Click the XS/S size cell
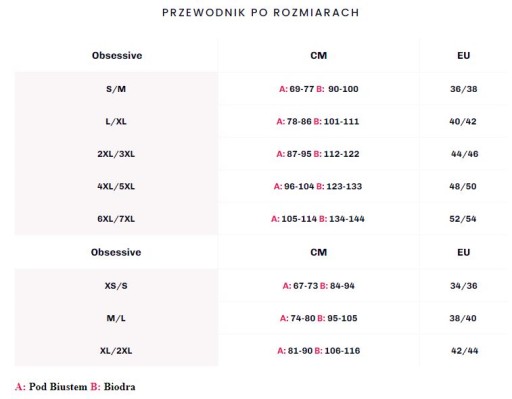The image size is (512, 399). tap(116, 286)
